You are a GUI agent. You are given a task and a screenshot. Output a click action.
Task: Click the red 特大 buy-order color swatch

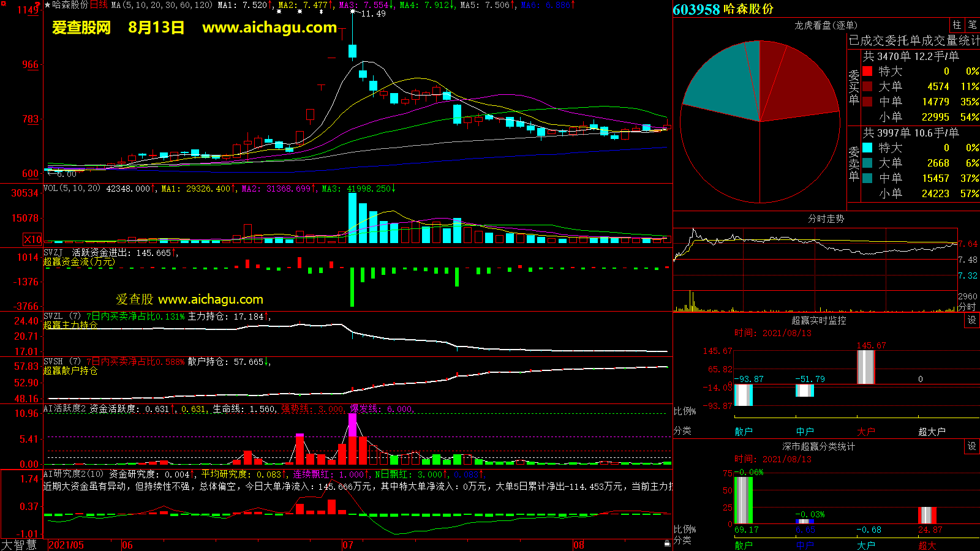[x=867, y=71]
